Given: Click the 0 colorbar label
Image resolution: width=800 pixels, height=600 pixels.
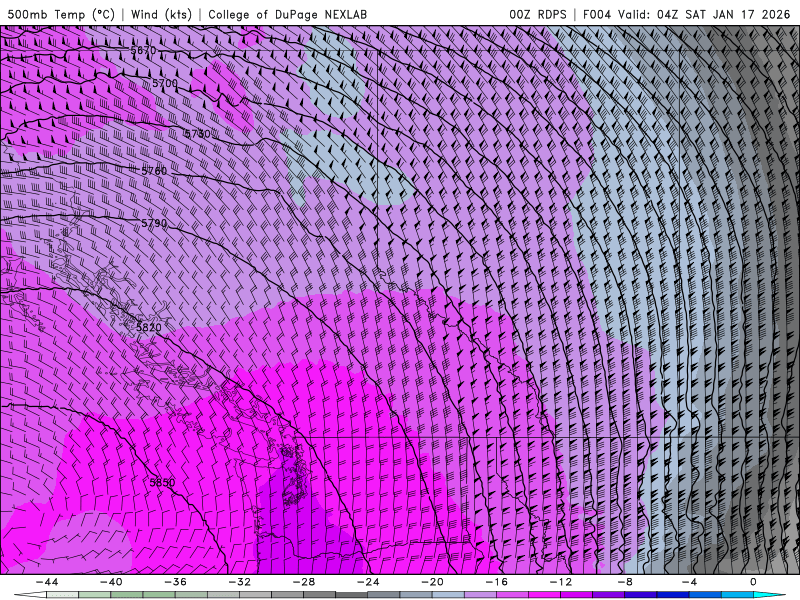Looking at the screenshot, I should tap(754, 582).
